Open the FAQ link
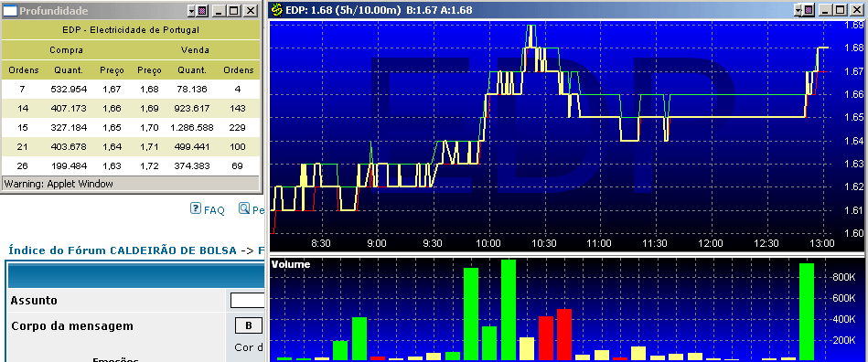Viewport: 868px width, 362px height. [x=214, y=210]
